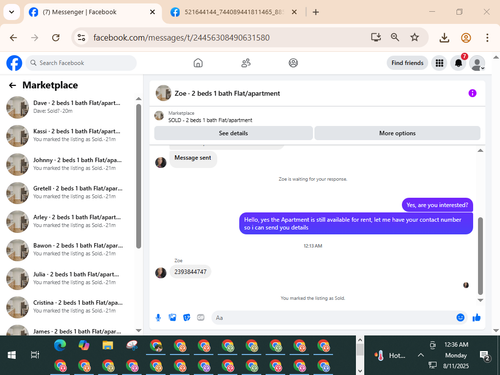Viewport: 500px width, 375px height.
Task: View site information icon in address bar
Action: [x=81, y=38]
